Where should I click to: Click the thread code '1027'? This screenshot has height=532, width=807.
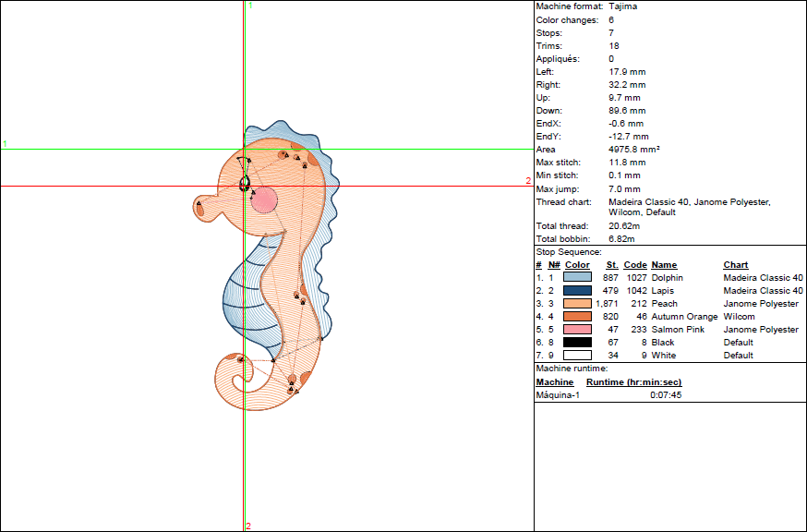point(636,278)
